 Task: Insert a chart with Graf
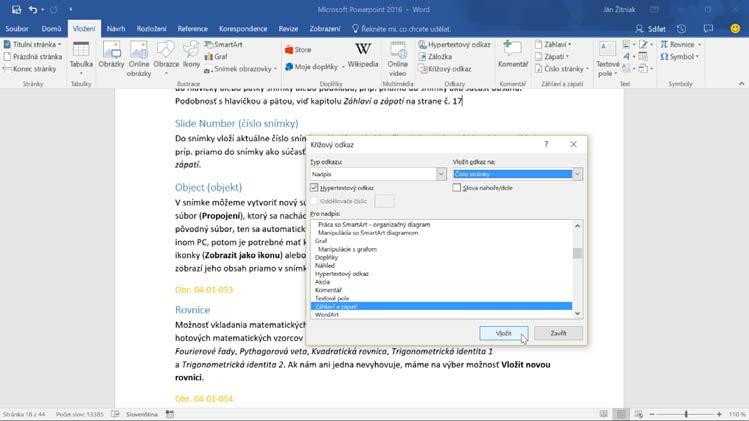pos(216,56)
